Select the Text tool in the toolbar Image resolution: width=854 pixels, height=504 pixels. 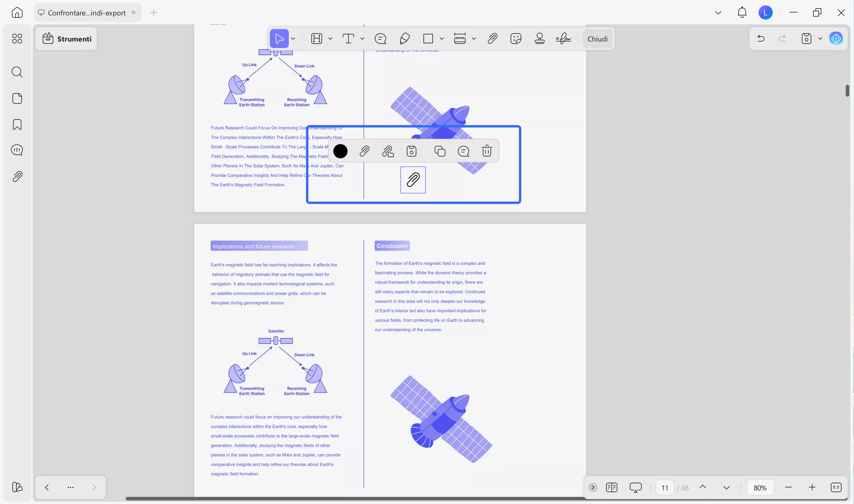tap(348, 38)
